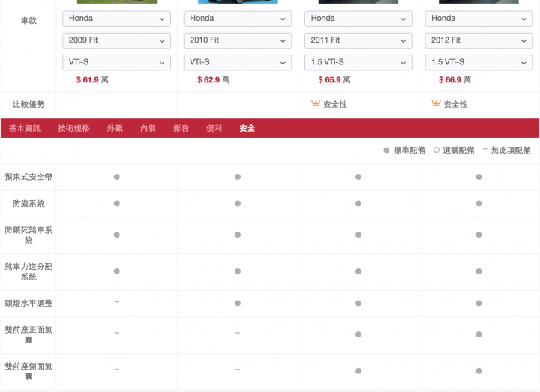Image resolution: width=540 pixels, height=392 pixels.
Task: Click the $ 65.9 萬 price
Action: 334,80
